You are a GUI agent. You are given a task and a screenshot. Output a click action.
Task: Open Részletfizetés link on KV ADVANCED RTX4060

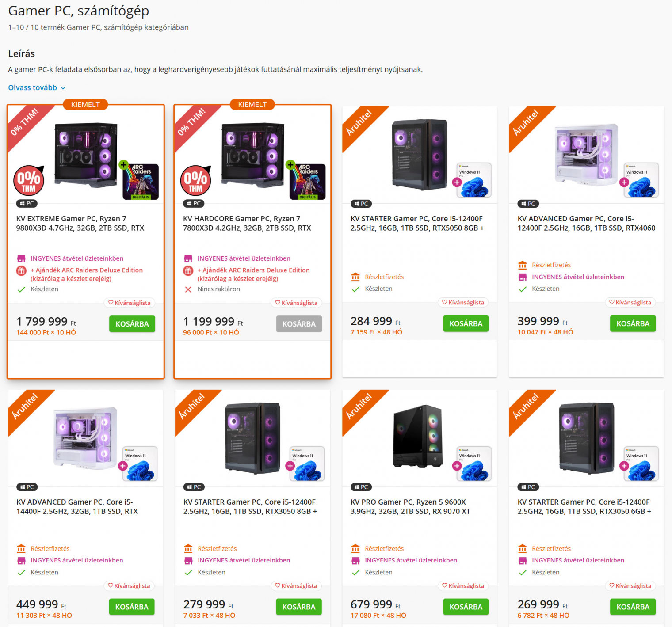[551, 265]
